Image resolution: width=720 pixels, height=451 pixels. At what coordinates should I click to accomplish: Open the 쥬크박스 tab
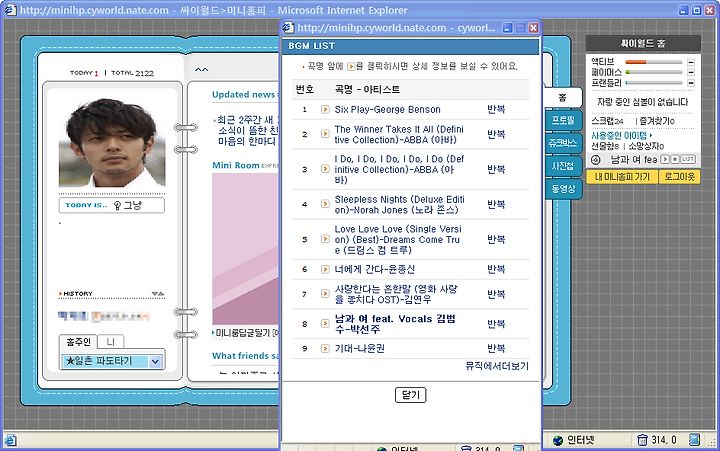tap(563, 143)
